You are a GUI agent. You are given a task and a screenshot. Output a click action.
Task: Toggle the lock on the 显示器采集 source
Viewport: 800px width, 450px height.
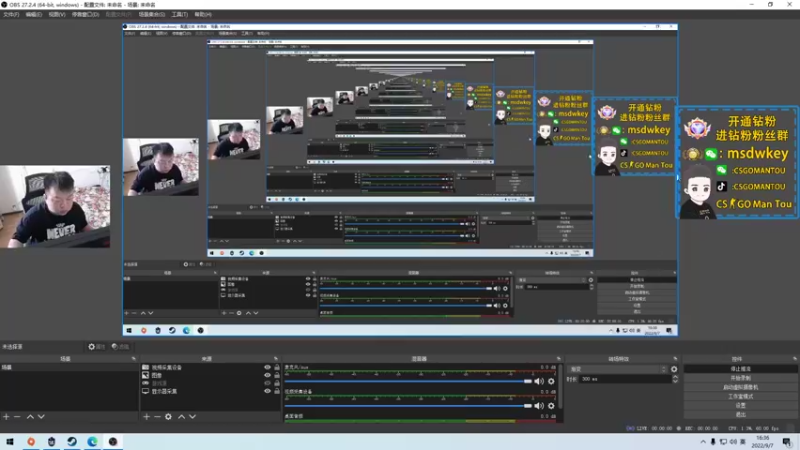coord(277,391)
